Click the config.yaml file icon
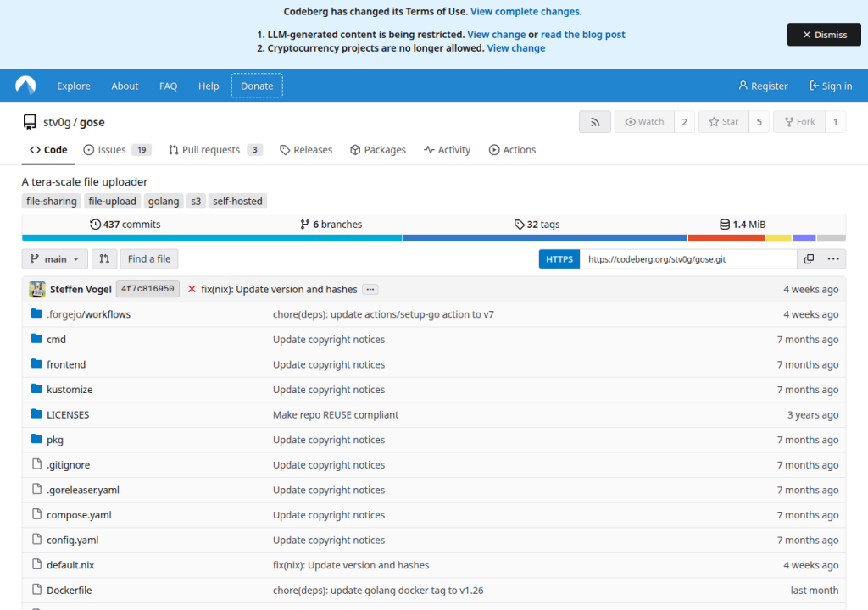Screen dimensions: 868x610 click(x=36, y=539)
